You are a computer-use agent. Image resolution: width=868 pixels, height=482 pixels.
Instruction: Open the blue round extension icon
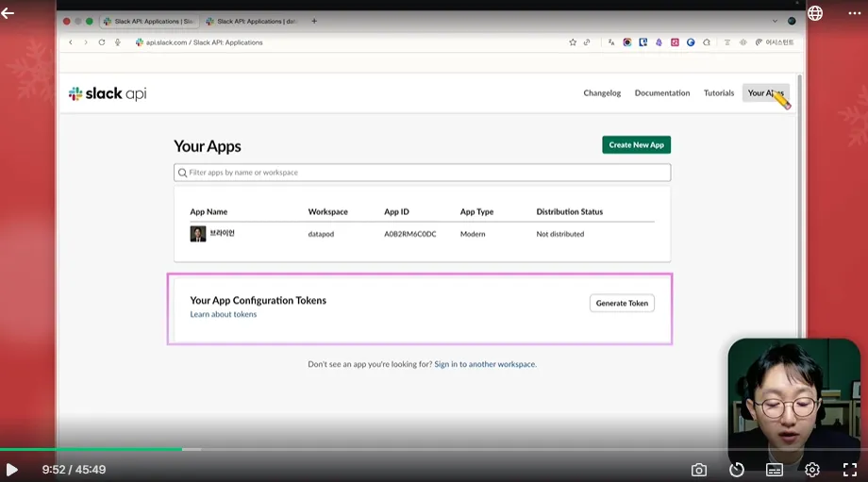[691, 42]
